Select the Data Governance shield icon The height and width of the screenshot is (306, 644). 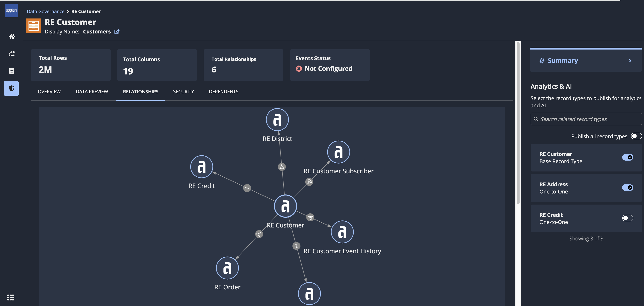pyautogui.click(x=11, y=88)
